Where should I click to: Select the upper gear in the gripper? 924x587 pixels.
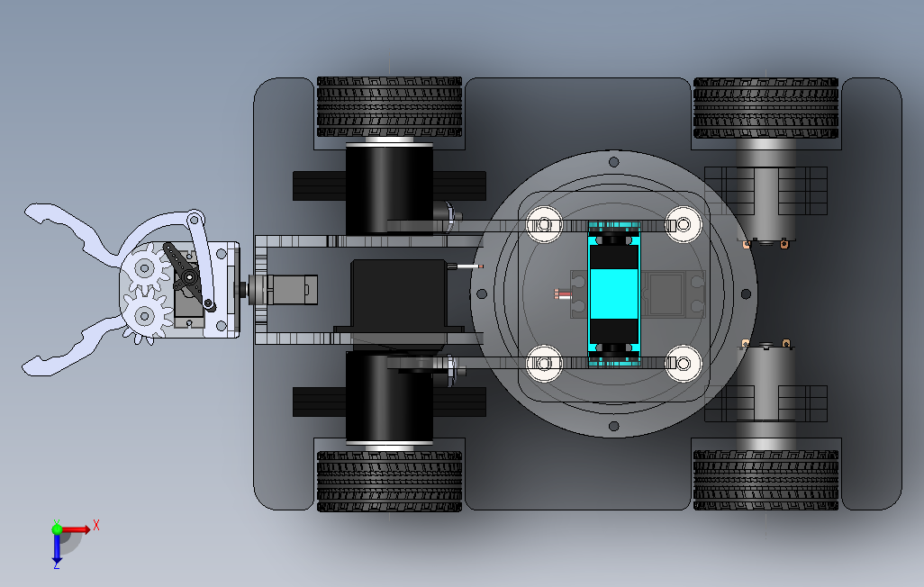click(144, 269)
